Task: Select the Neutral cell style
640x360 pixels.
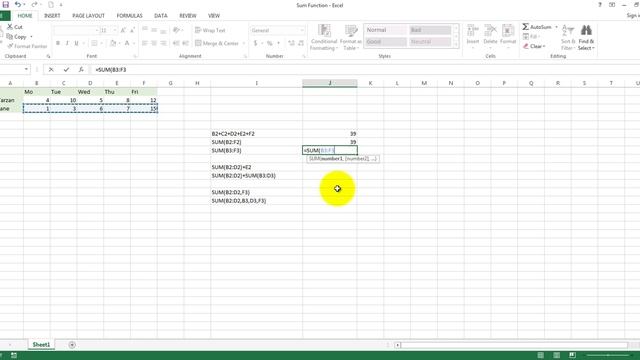Action: (x=430, y=42)
